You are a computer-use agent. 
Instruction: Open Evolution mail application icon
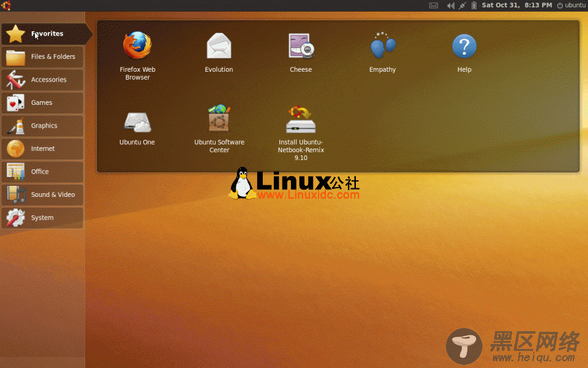pyautogui.click(x=219, y=45)
